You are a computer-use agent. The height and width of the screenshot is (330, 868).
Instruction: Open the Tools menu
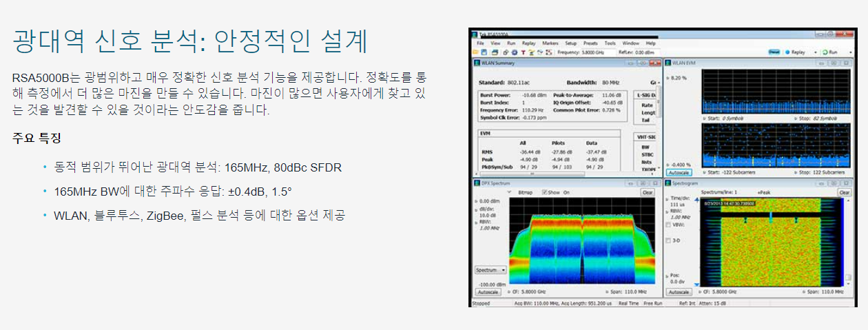click(x=610, y=43)
